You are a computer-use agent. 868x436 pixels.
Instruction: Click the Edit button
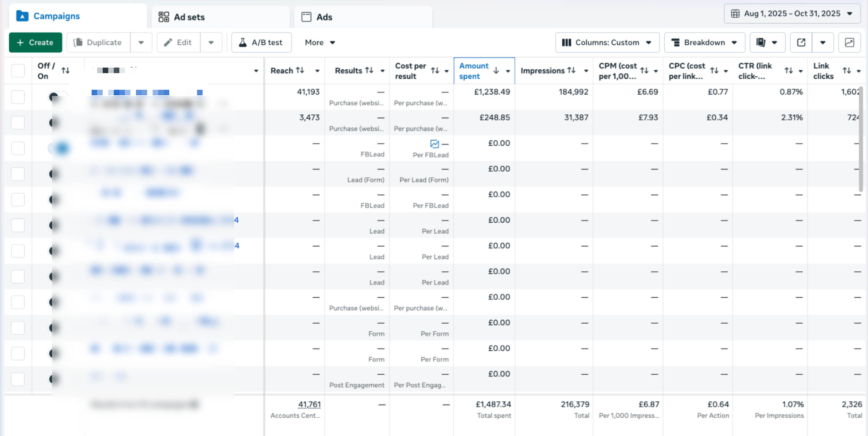click(178, 42)
